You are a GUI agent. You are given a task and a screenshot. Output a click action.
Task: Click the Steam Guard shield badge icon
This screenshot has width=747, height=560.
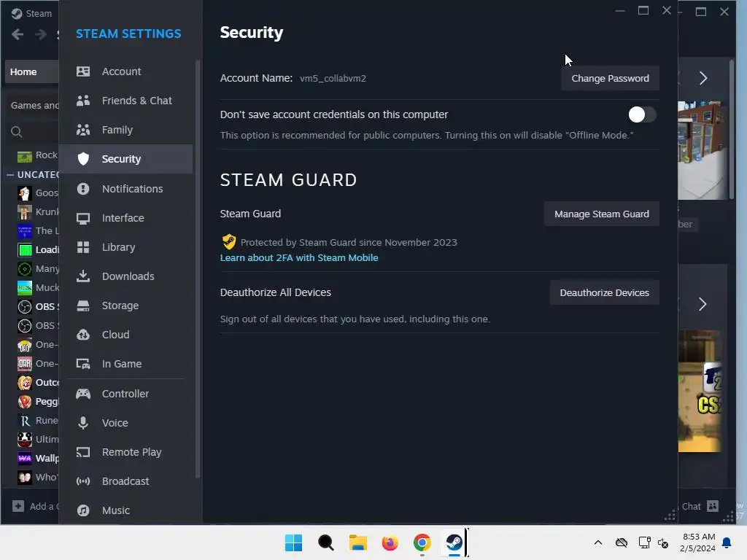click(228, 242)
